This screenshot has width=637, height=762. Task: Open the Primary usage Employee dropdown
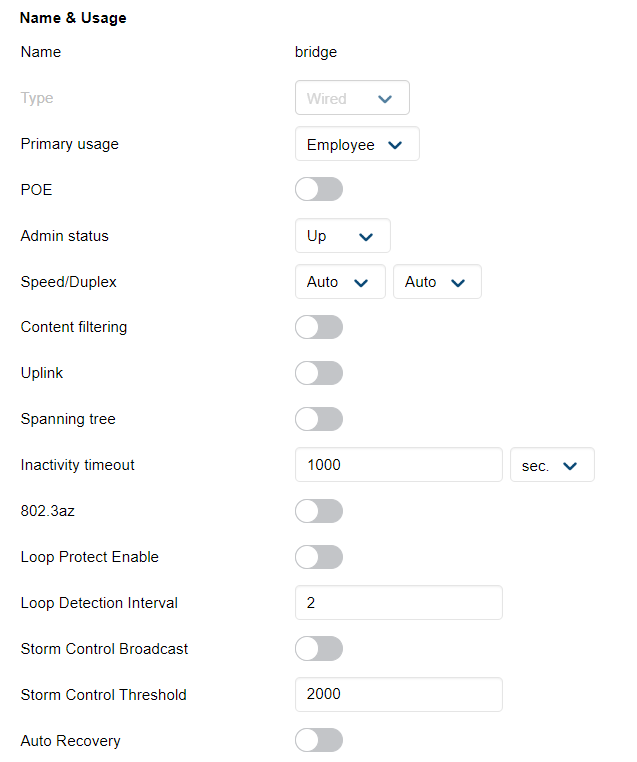(356, 145)
